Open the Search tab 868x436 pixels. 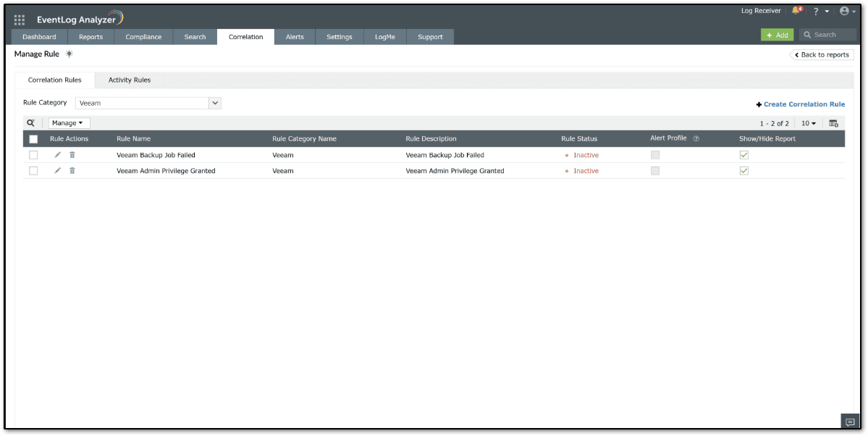click(x=195, y=37)
